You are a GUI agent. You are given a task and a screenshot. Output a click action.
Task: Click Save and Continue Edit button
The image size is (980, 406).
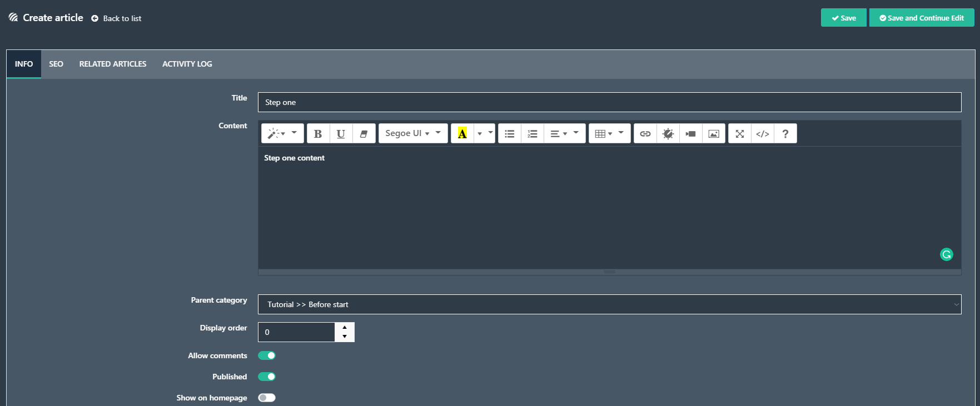pyautogui.click(x=922, y=18)
